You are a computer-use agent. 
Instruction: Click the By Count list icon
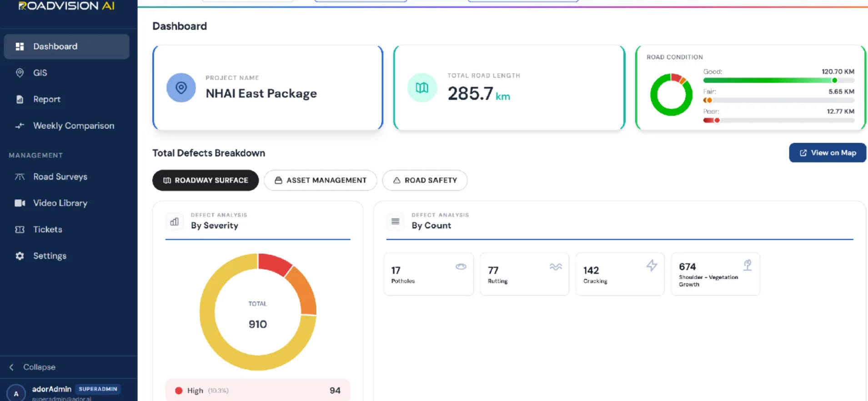(396, 222)
